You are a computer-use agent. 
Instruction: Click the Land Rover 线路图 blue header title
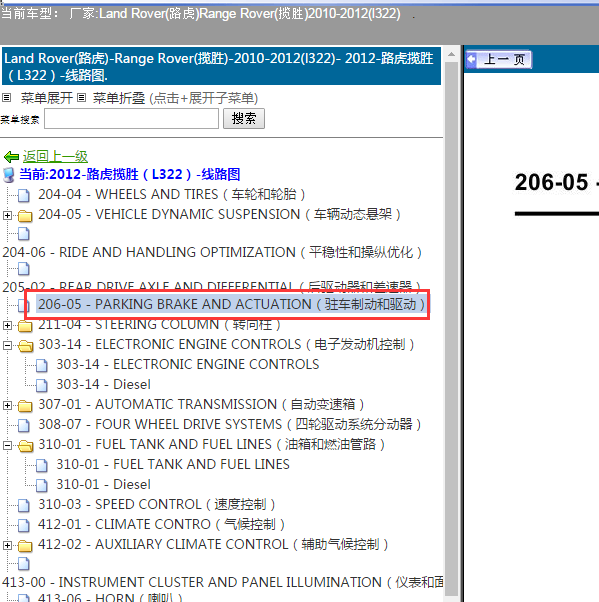(221, 66)
